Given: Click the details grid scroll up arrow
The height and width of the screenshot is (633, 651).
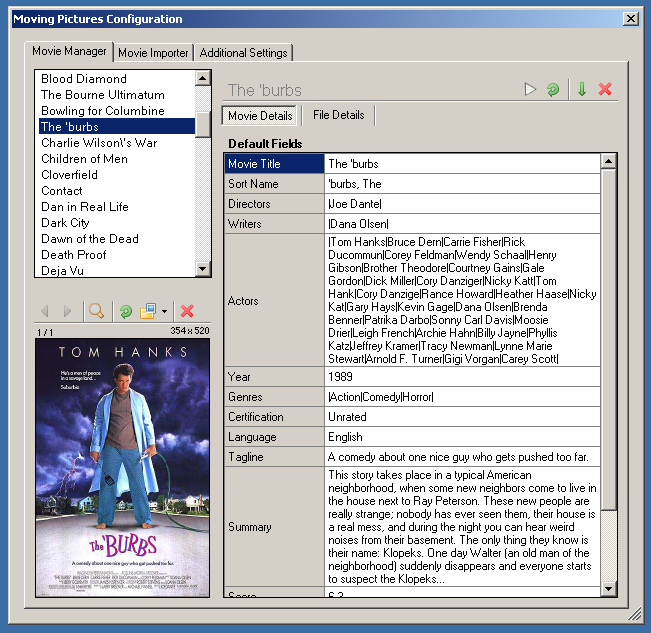Looking at the screenshot, I should pyautogui.click(x=608, y=161).
